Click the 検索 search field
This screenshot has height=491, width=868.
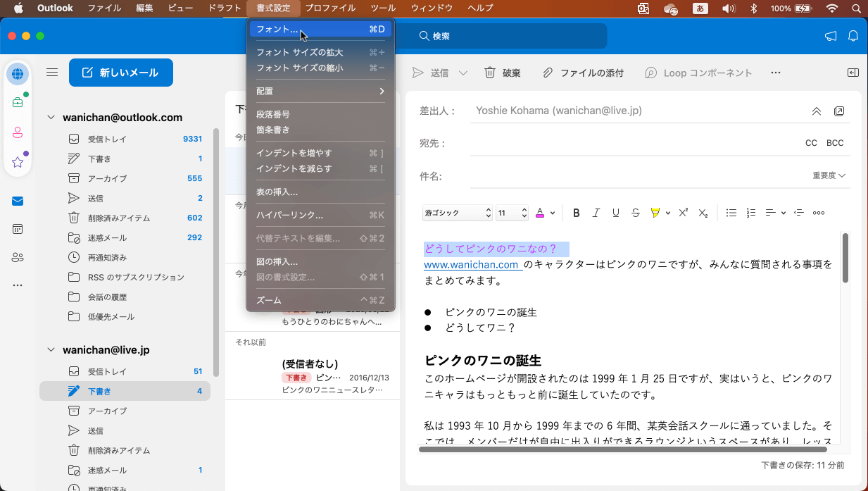tap(504, 36)
